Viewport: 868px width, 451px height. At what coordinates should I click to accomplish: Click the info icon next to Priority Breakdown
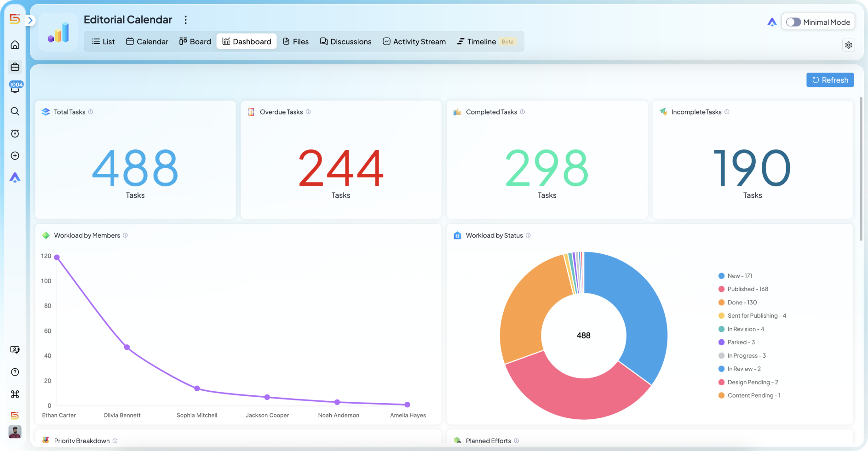coord(115,440)
